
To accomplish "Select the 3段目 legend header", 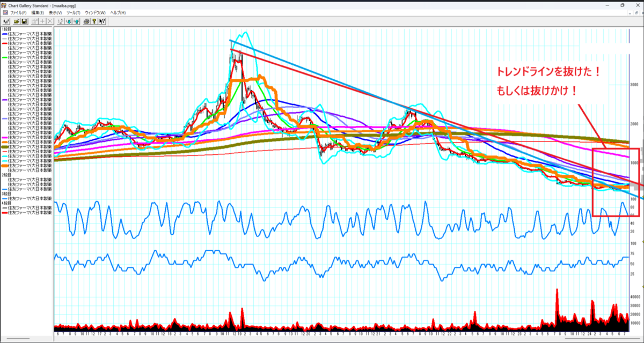I will tap(8, 193).
